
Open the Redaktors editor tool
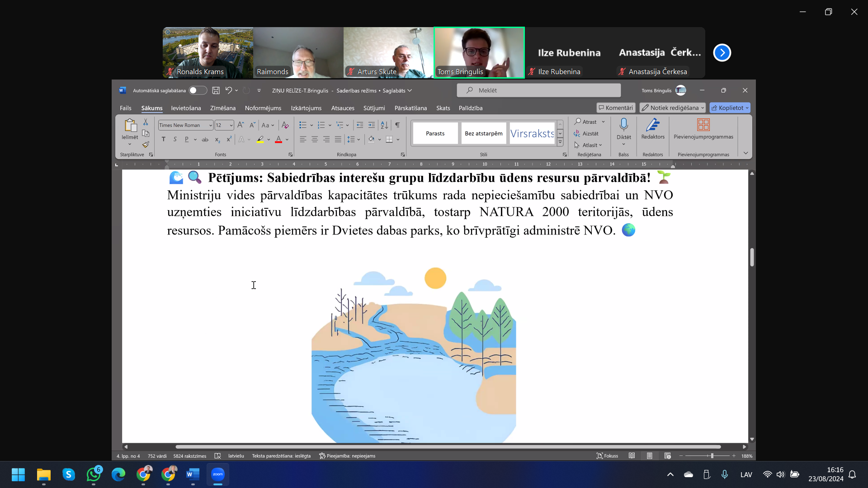[653, 129]
